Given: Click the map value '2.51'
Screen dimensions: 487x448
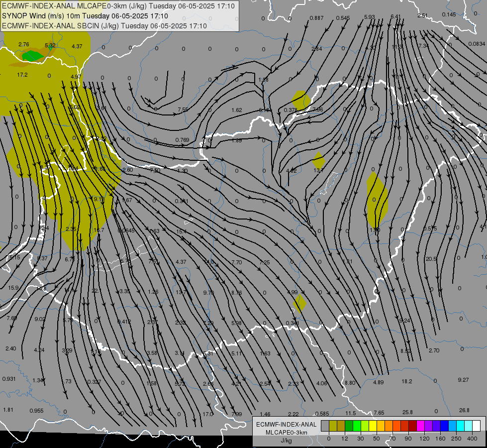Looking at the screenshot, I should tap(422, 15).
